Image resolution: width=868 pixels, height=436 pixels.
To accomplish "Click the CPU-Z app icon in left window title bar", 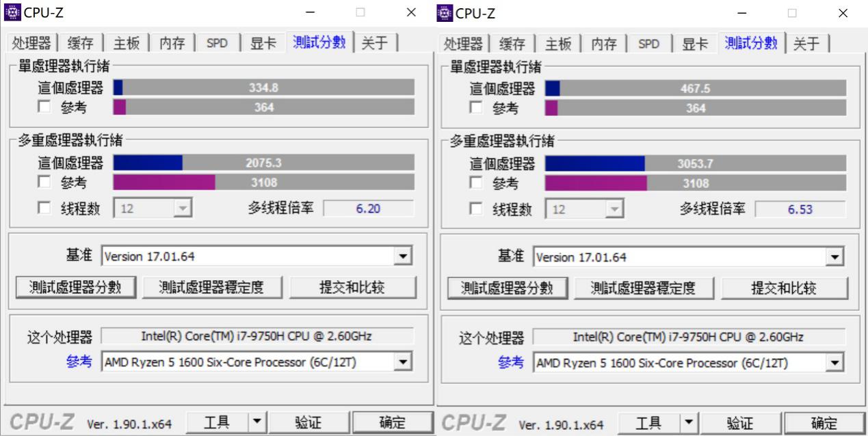I will (12, 12).
